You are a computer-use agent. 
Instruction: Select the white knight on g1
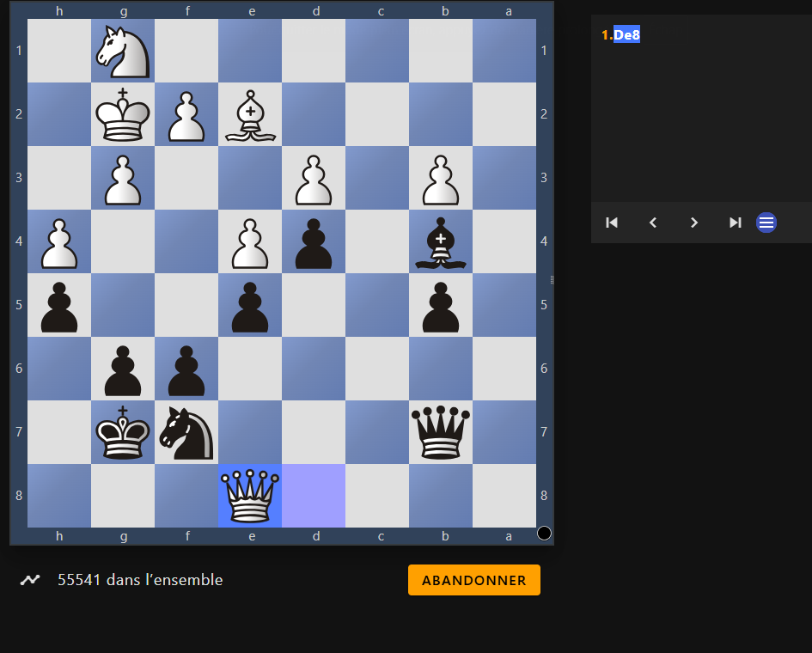[x=123, y=51]
